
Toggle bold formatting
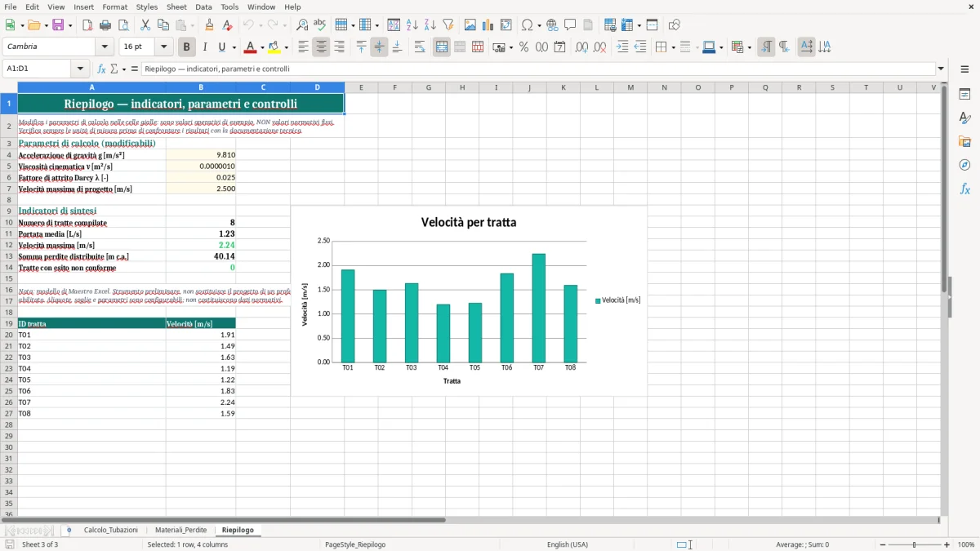pos(187,47)
